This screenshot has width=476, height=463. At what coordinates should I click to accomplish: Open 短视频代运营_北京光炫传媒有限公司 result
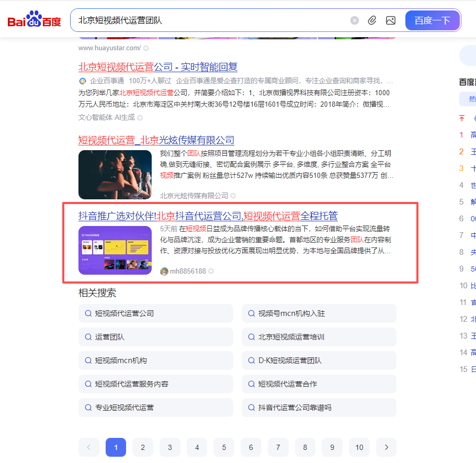click(156, 140)
